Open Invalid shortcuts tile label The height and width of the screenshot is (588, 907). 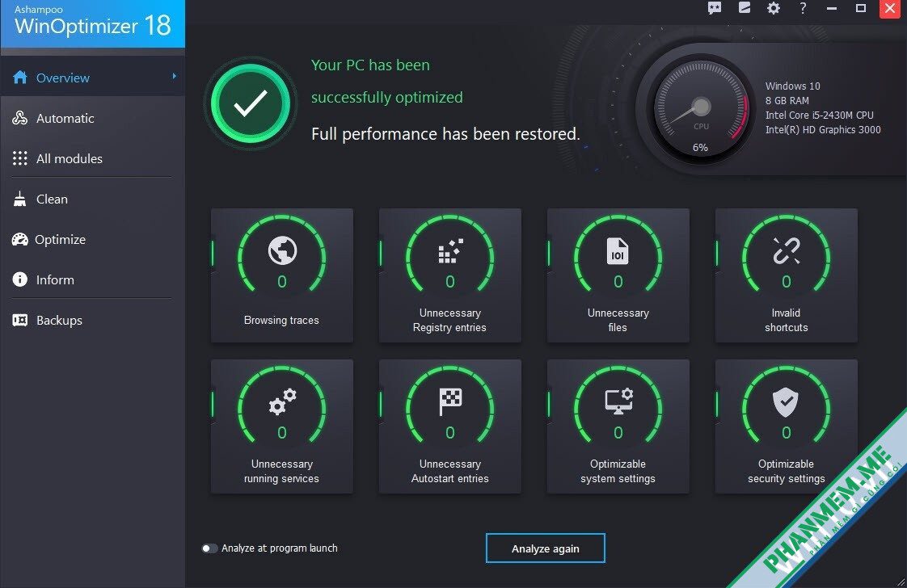(786, 321)
